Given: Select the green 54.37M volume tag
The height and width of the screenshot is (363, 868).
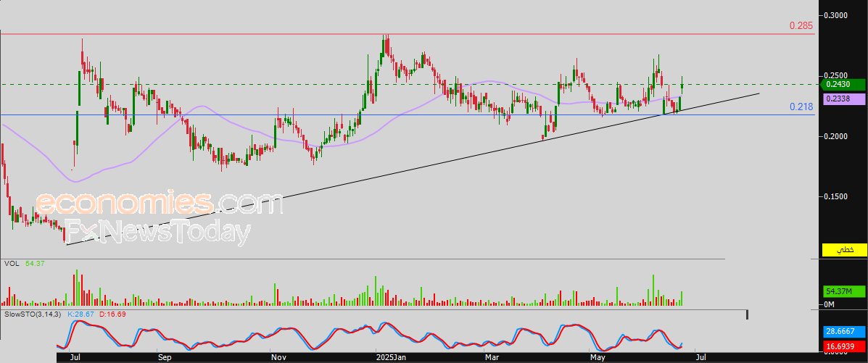Looking at the screenshot, I should [843, 291].
